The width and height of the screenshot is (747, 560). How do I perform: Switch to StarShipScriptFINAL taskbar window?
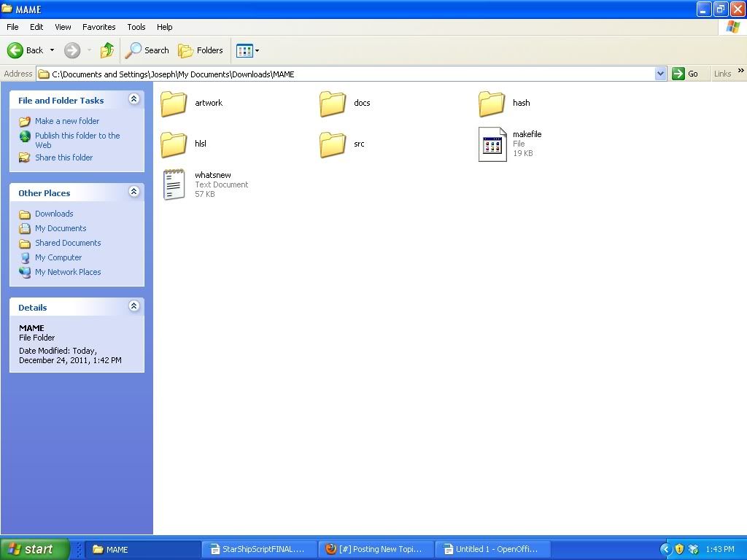click(260, 550)
